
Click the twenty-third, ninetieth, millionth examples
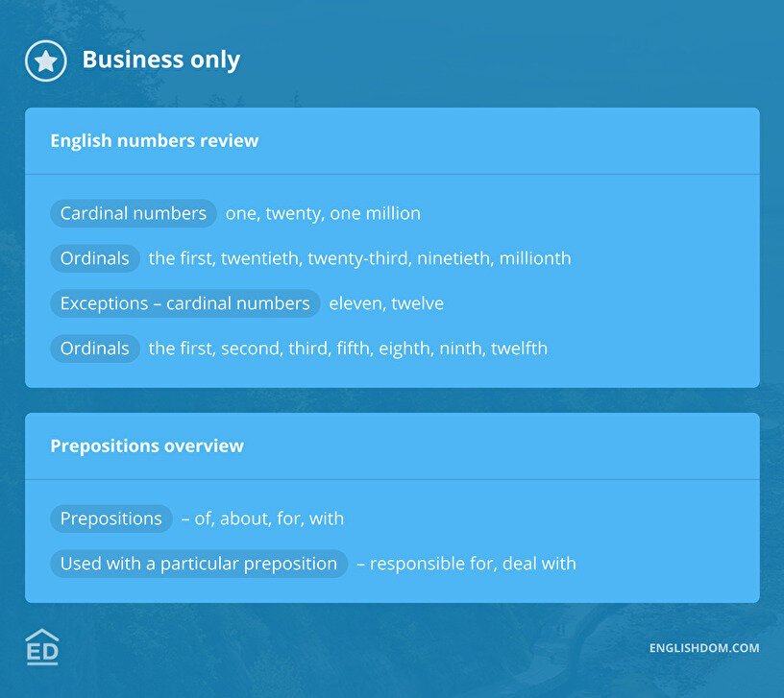[439, 258]
